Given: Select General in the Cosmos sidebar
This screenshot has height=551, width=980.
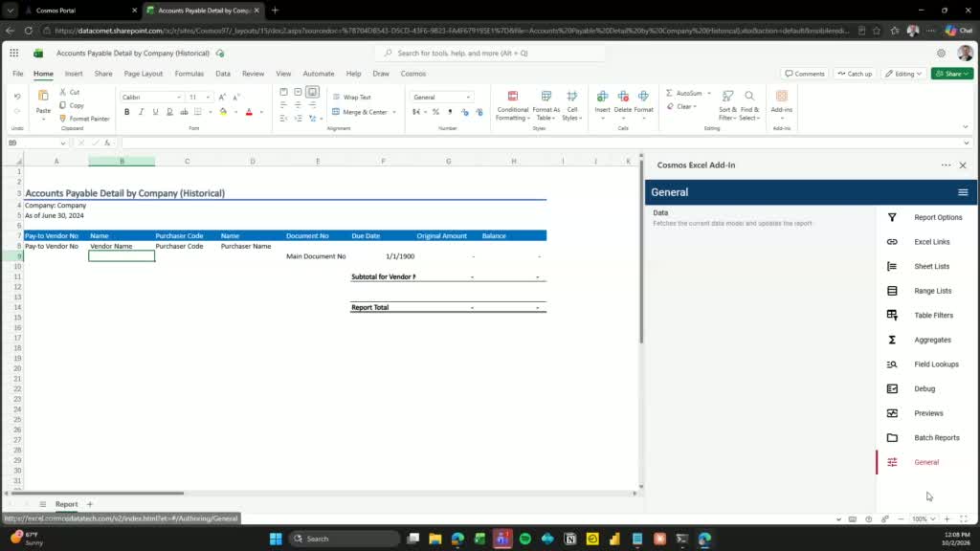Looking at the screenshot, I should tap(925, 462).
